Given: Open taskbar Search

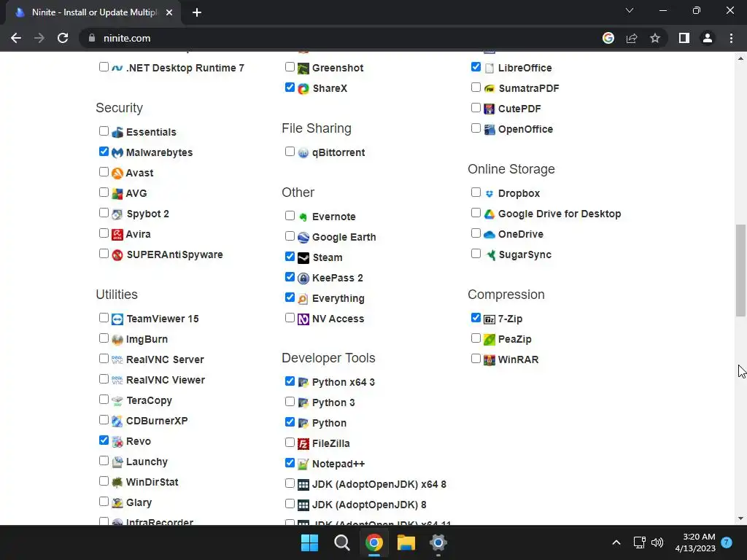Looking at the screenshot, I should pyautogui.click(x=341, y=542).
